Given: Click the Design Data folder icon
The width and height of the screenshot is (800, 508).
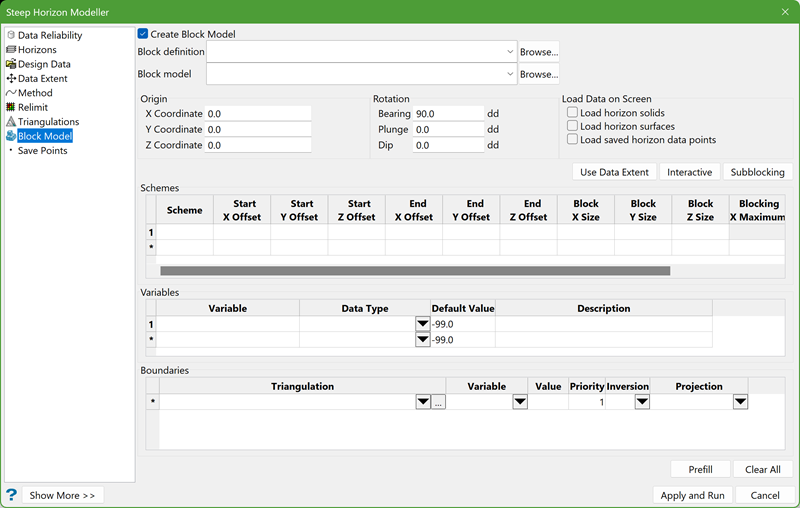Looking at the screenshot, I should click(11, 64).
